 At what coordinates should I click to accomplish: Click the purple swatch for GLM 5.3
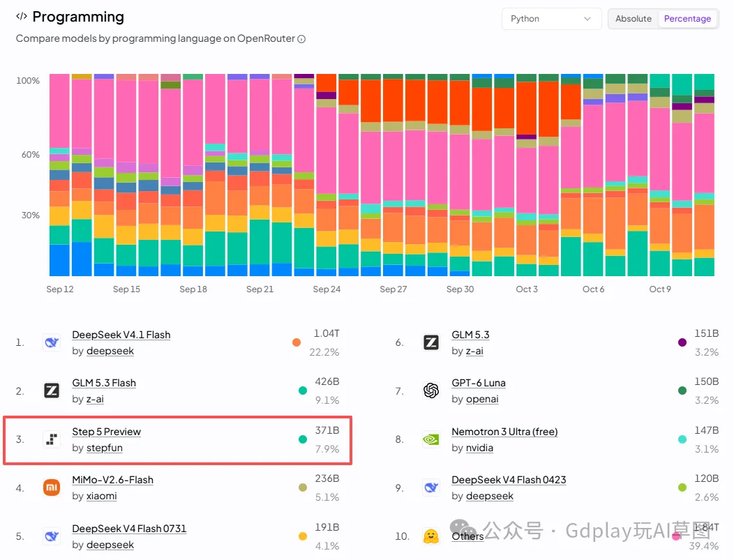[682, 342]
